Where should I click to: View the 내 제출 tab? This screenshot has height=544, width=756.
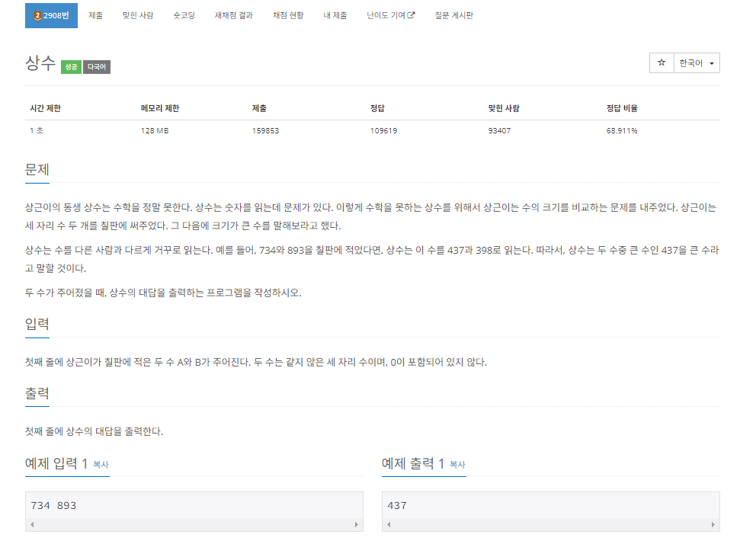[x=335, y=15]
